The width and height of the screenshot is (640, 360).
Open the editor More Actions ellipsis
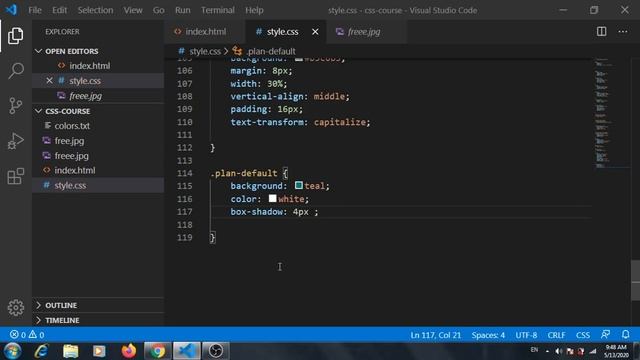coord(623,31)
